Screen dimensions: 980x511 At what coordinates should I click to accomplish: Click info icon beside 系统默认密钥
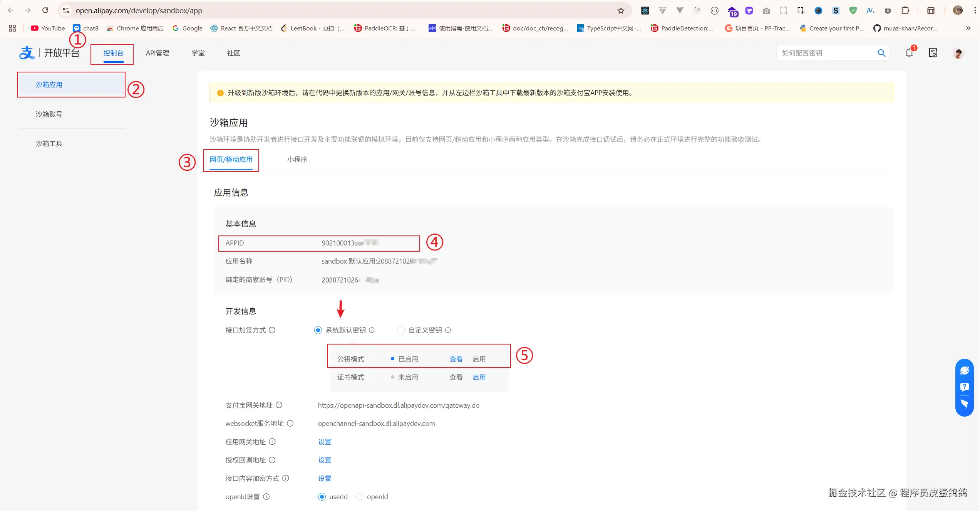click(x=372, y=330)
